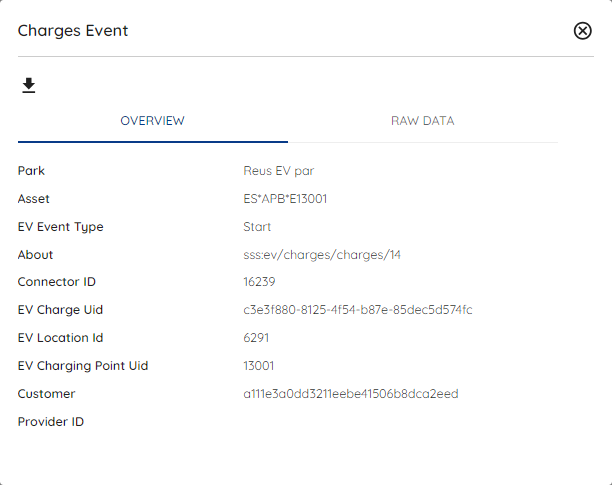Select EV Charging Point Uid value 13001
Viewport: 612px width, 485px height.
click(x=259, y=366)
